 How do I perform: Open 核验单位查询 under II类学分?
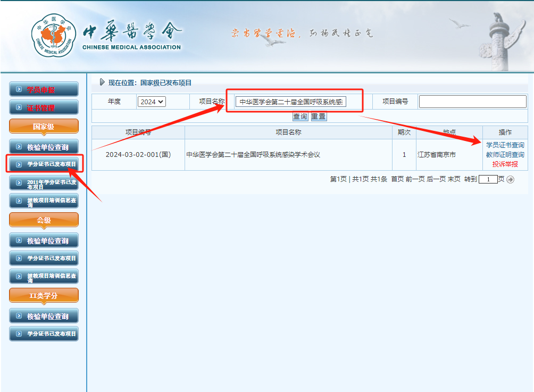(x=43, y=315)
